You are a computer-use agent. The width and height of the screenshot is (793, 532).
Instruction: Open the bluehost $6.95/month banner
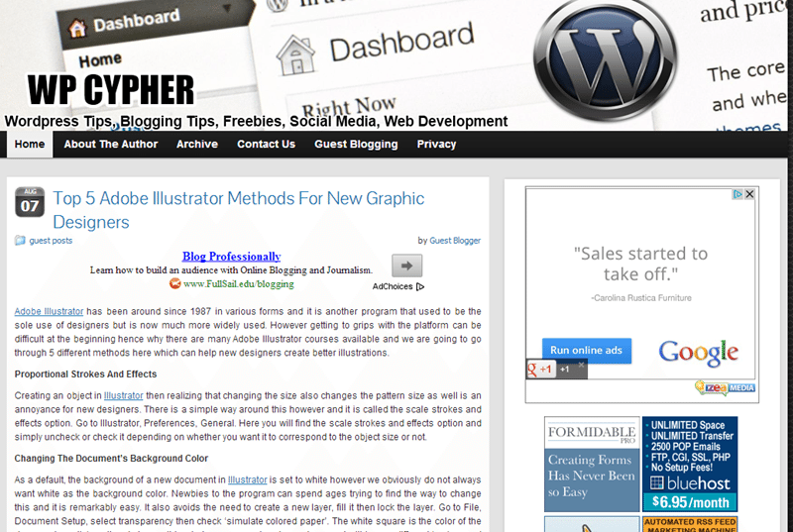690,465
